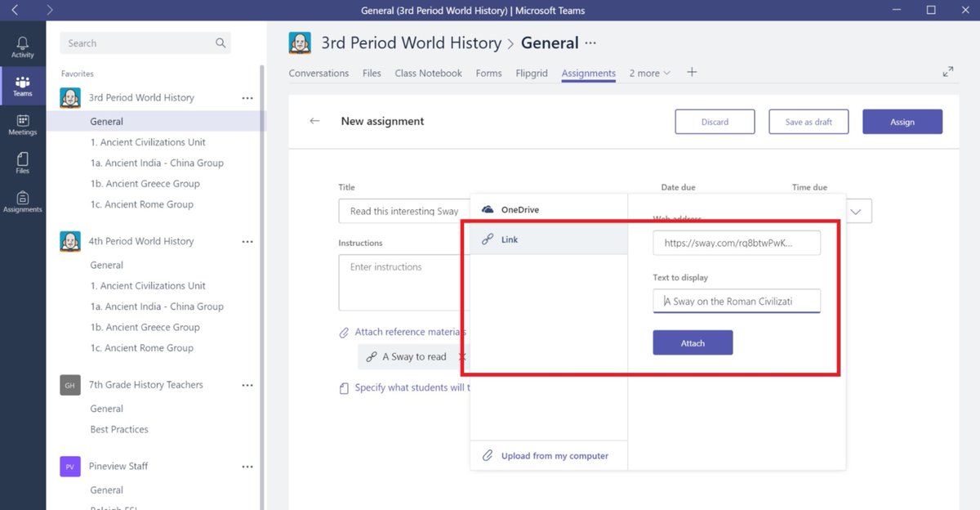The width and height of the screenshot is (980, 510).
Task: Click the Pineview Staff PV avatar
Action: pos(70,466)
